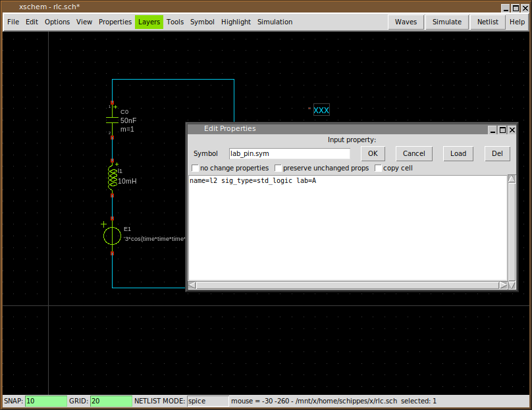
Task: Open the Layers menu
Action: 149,22
